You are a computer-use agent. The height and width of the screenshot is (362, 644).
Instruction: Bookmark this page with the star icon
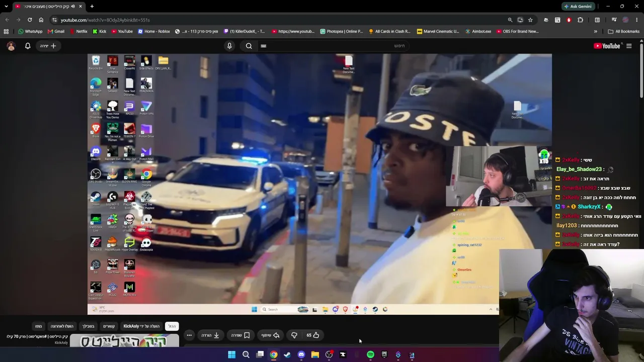[530, 20]
